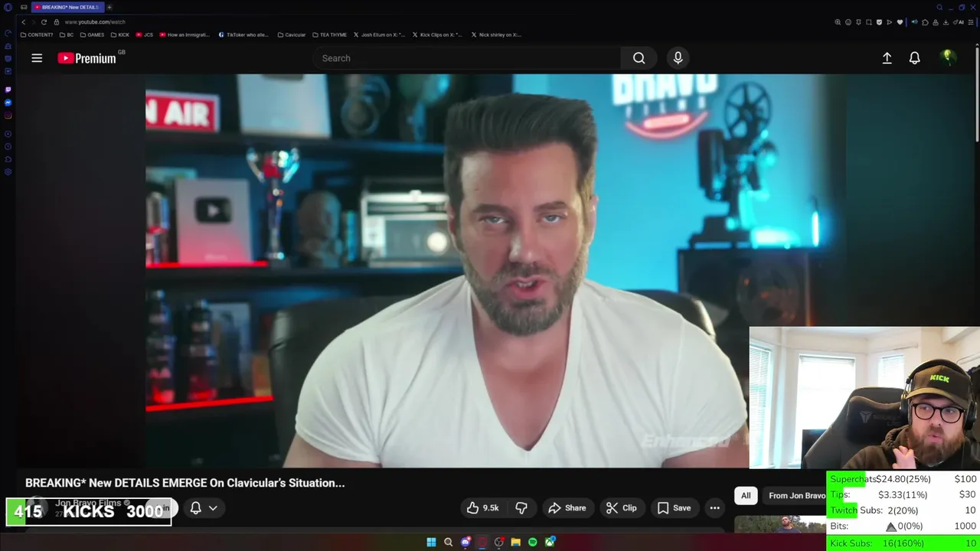Create a Clip of the video
The height and width of the screenshot is (551, 980).
[621, 508]
